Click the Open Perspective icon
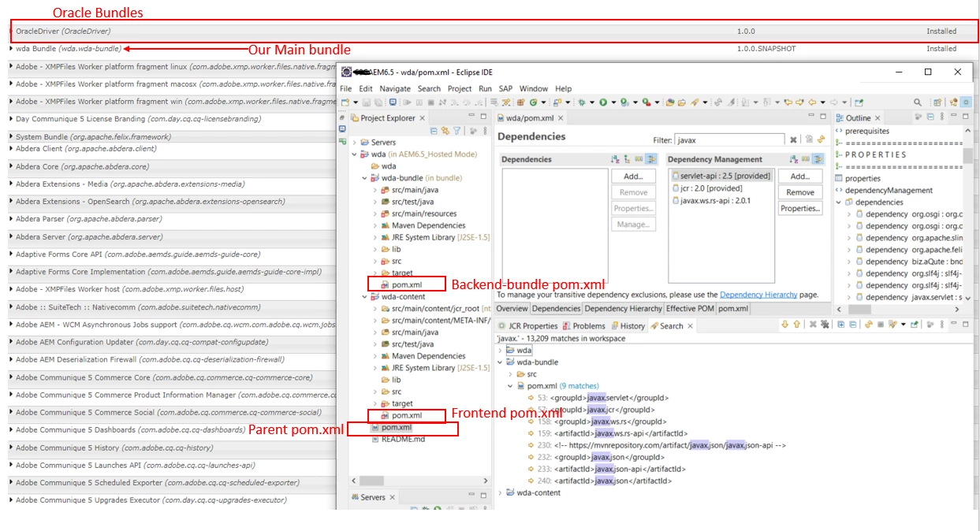This screenshot has height=531, width=980. click(937, 102)
